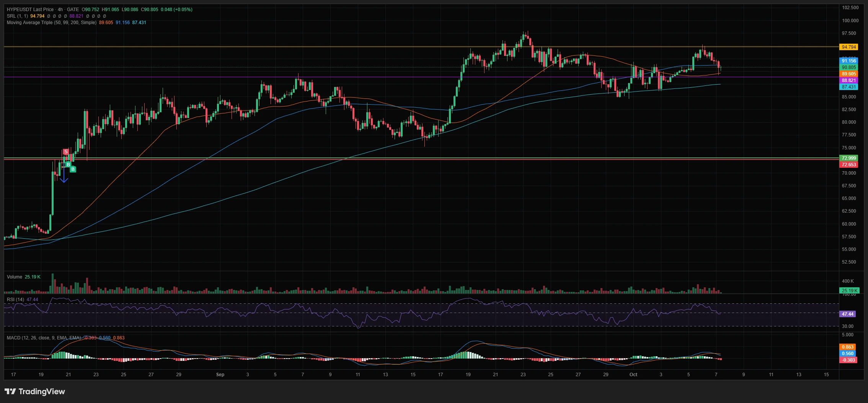Click the MACD -0.303 histogram label
Screen dimensions: 868x403
[848, 360]
